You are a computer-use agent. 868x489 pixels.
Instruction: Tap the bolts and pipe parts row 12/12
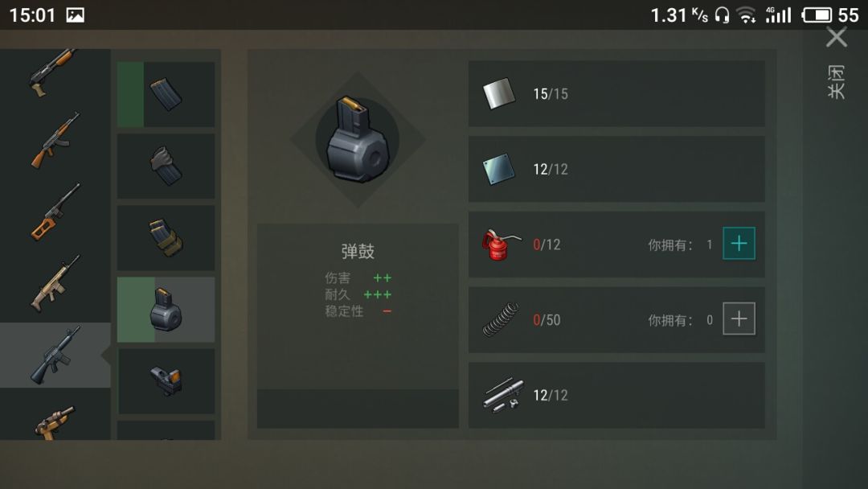click(x=616, y=395)
